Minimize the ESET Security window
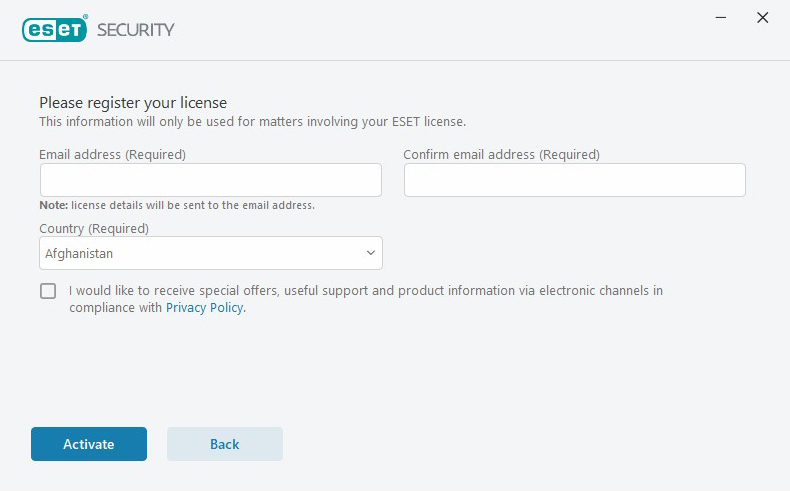 tap(721, 18)
